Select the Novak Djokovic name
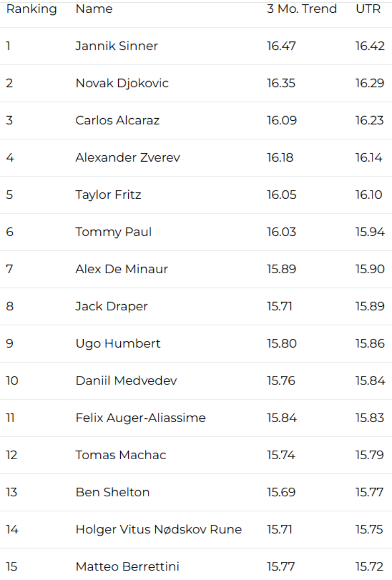 (122, 83)
